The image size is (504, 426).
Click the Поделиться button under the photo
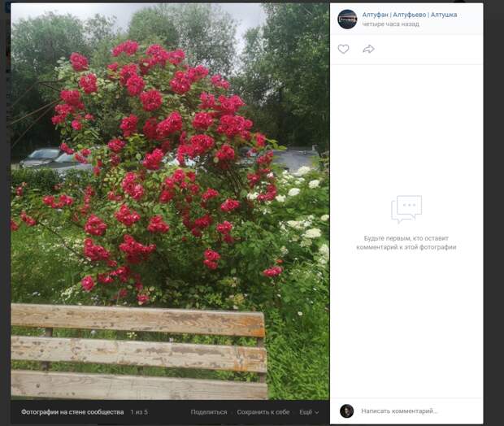coord(209,412)
